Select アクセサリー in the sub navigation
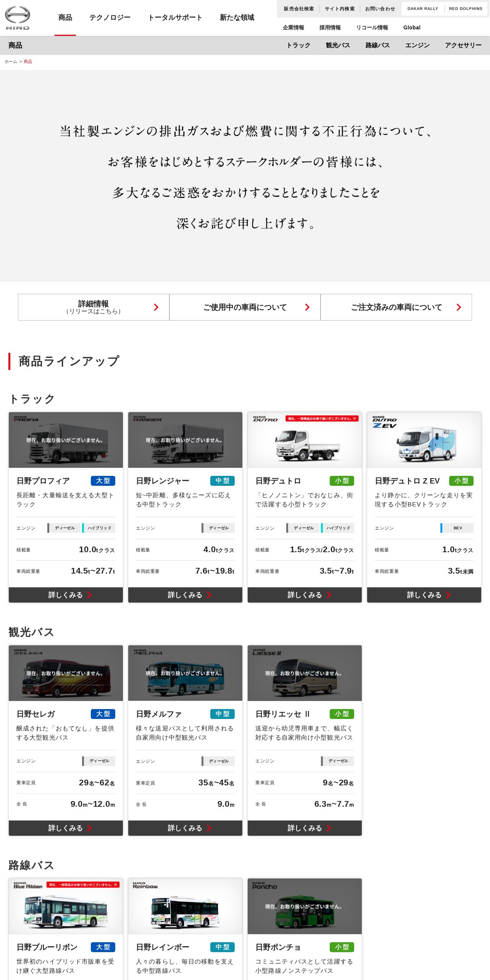The height and width of the screenshot is (980, 490). (x=463, y=45)
